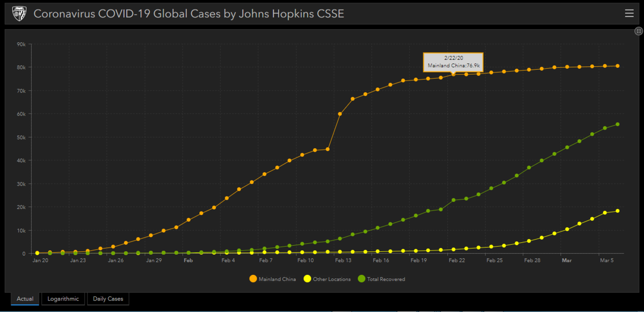Screen dimensions: 644x312
Task: Click the Feb 19 x-axis label
Action: pos(419,261)
